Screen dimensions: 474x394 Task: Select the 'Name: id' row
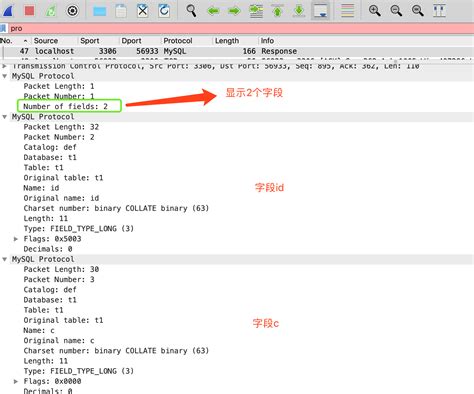41,188
